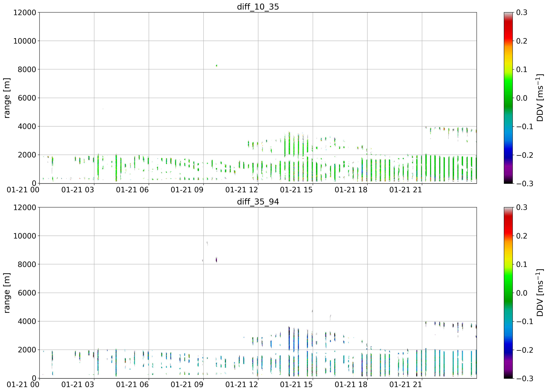Click the 01-21 00 x-tick under diff_35_94

pos(23,385)
